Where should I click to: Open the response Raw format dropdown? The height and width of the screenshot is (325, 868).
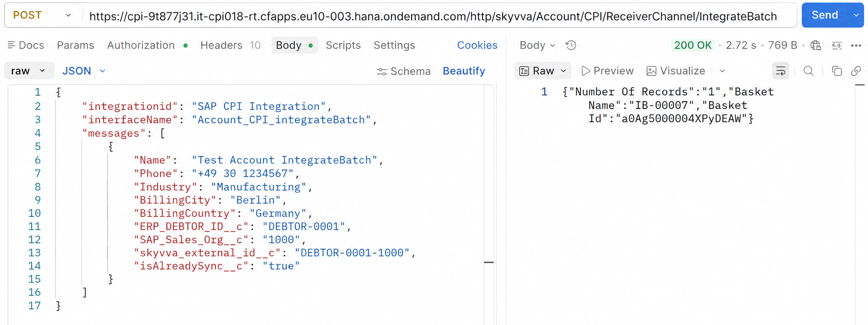[543, 71]
